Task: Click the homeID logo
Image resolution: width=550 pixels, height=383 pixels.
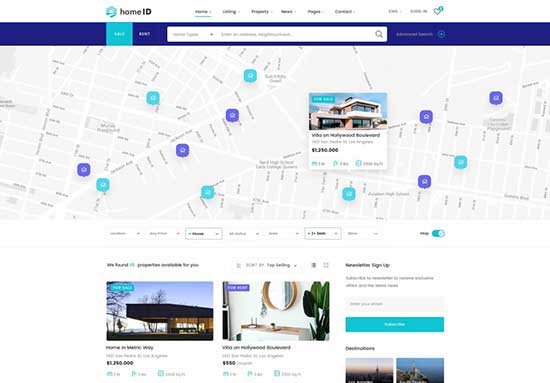Action: 129,12
